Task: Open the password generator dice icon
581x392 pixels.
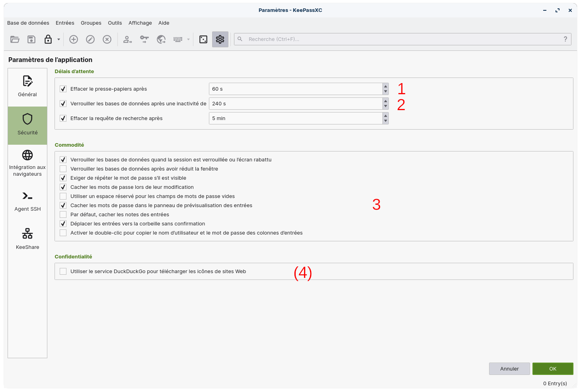Action: click(203, 39)
